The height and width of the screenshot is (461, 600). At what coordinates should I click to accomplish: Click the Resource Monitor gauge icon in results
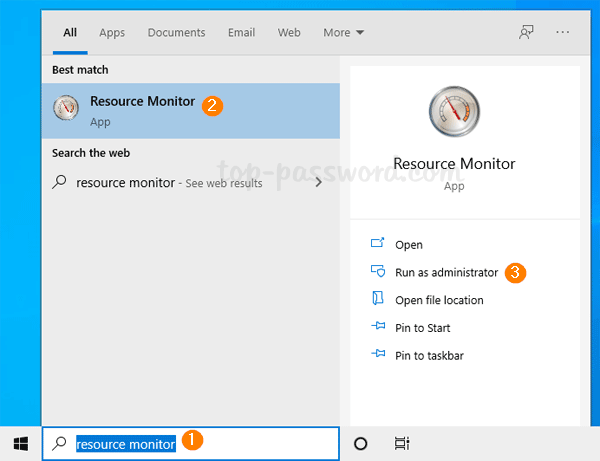[x=67, y=110]
